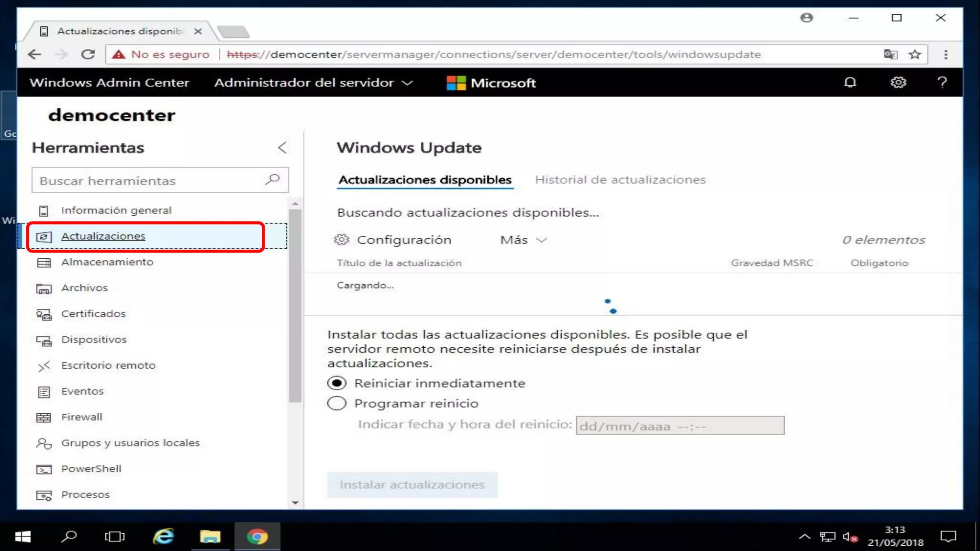Click the help question mark icon

tap(942, 82)
